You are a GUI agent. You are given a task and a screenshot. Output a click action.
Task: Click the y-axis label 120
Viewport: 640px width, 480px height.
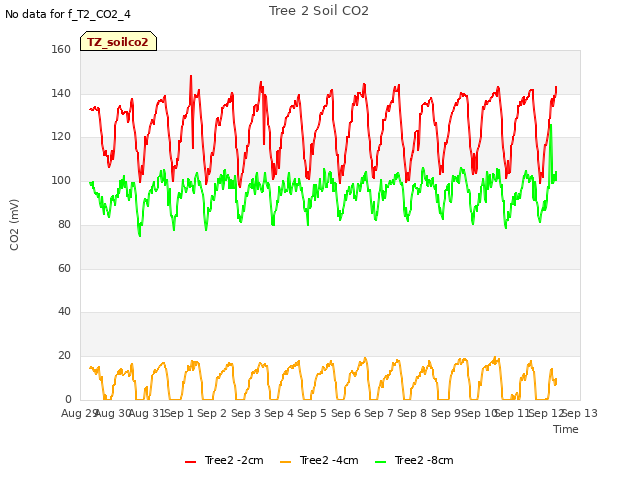click(61, 137)
